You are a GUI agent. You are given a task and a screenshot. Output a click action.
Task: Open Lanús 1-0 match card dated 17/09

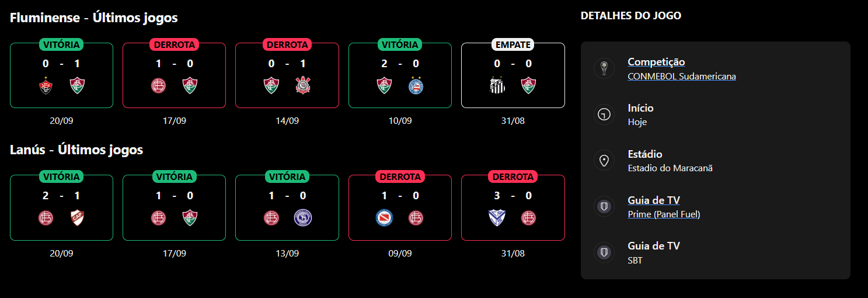174,207
